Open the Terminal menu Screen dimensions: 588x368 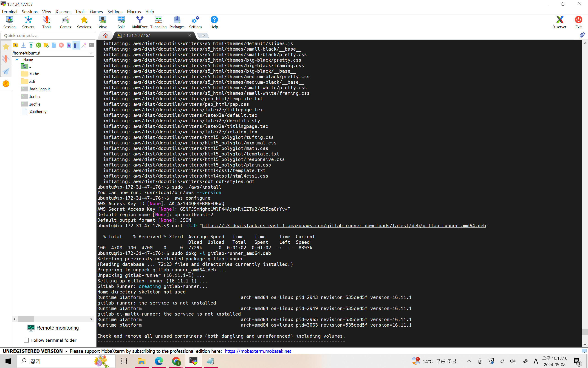[9, 12]
